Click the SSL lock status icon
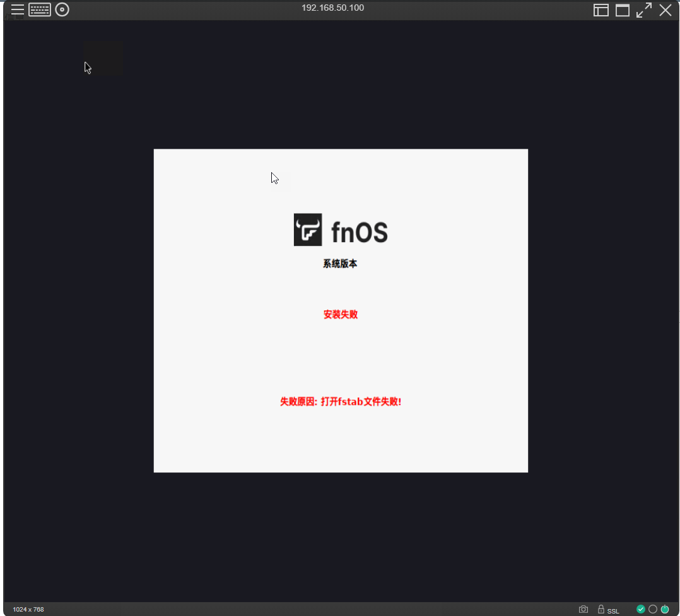This screenshot has height=616, width=680. tap(601, 609)
